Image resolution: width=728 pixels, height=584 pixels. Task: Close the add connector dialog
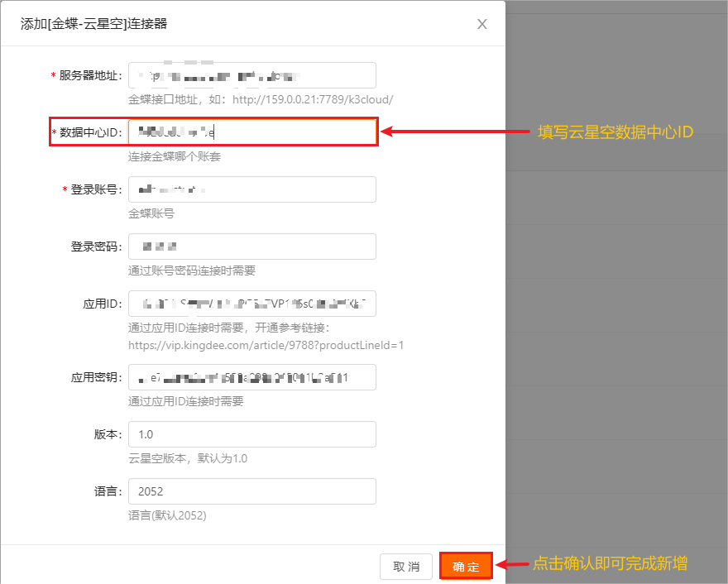[482, 24]
